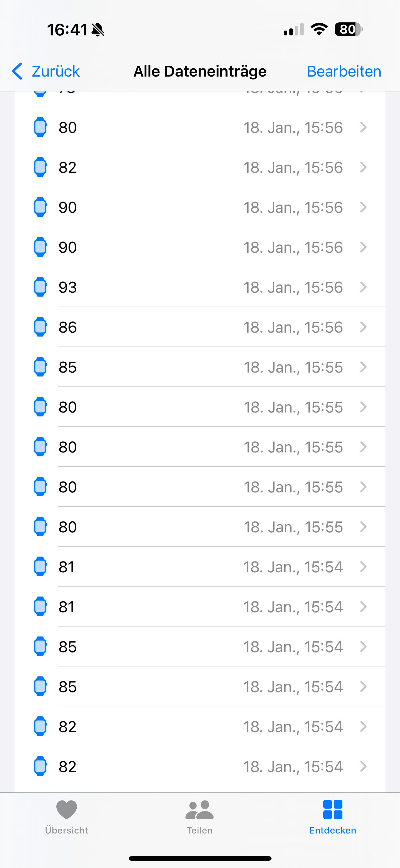Expand the 86 entry via its chevron
Image resolution: width=400 pixels, height=868 pixels.
tap(363, 327)
